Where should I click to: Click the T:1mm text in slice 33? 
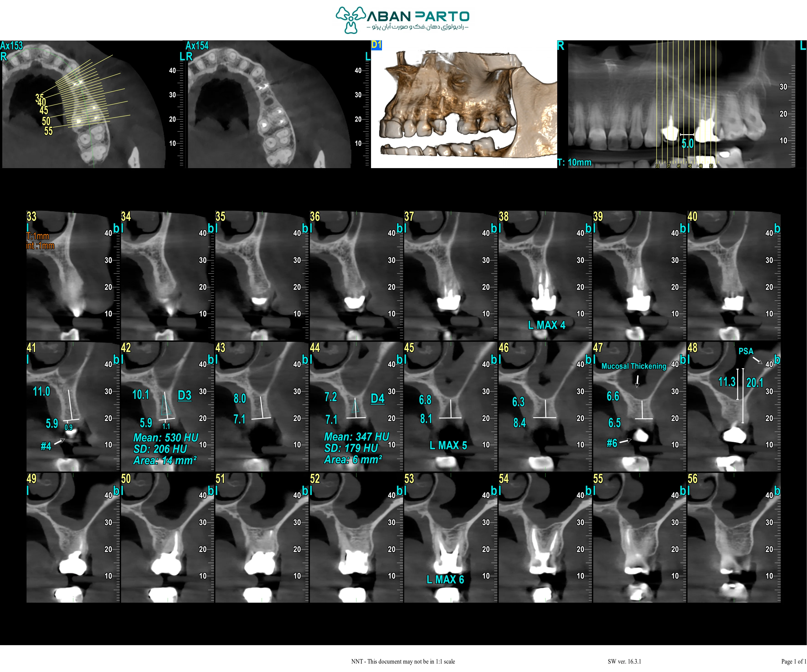(x=38, y=236)
